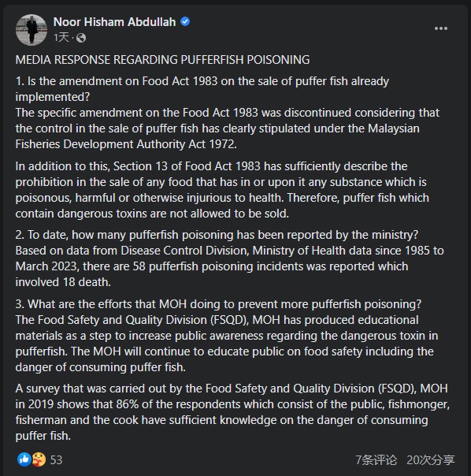Click the "March 2023, there are 58 pufferfish" line
Screen dimensions: 471x476
pos(212,266)
